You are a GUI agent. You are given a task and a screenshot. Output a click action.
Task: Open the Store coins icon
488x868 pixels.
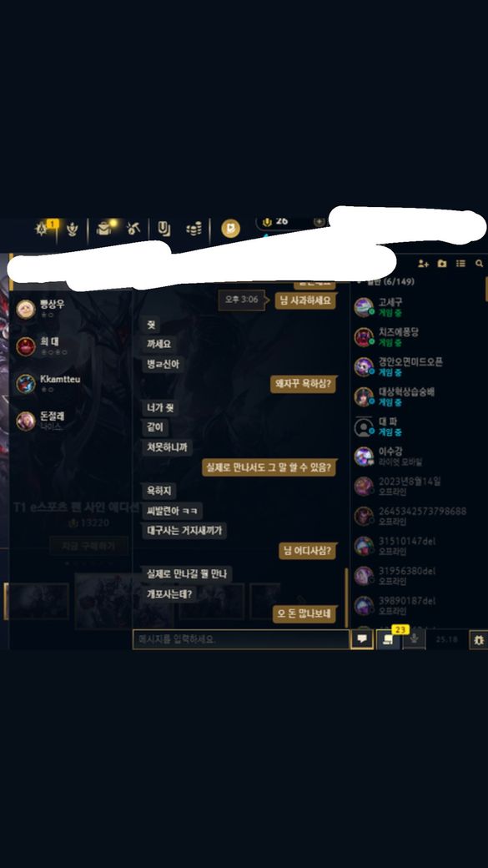194,229
